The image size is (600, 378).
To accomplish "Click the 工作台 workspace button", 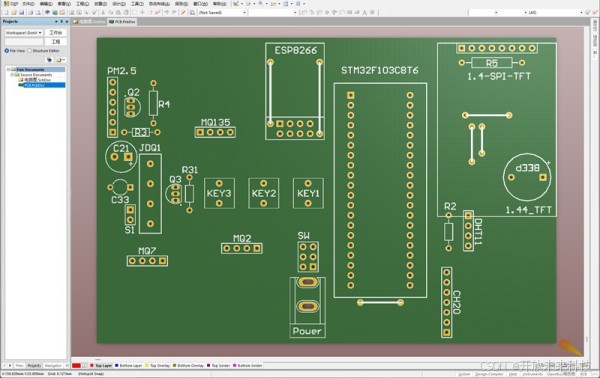I will pyautogui.click(x=55, y=33).
